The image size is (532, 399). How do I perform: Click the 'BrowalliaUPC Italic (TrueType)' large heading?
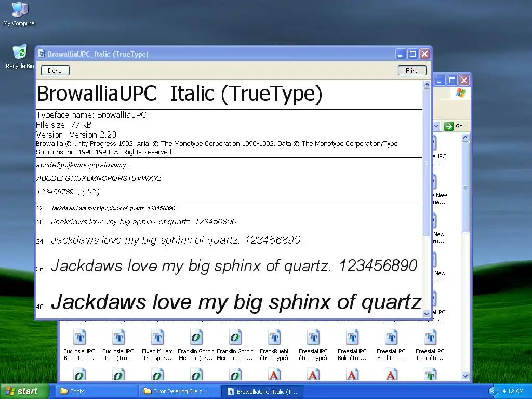click(179, 94)
